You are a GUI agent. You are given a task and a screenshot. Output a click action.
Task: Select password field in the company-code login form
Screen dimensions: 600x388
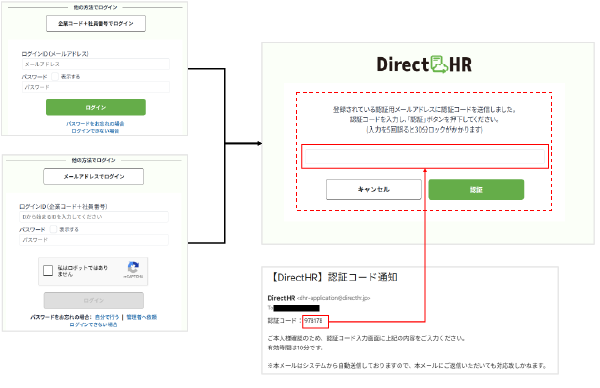point(94,240)
